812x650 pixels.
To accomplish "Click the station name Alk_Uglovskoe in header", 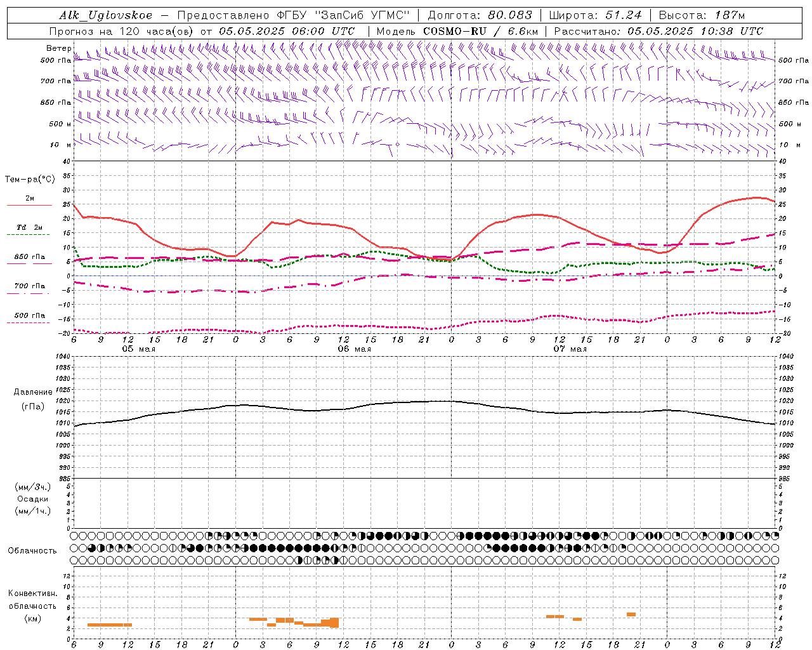I will 106,15.
